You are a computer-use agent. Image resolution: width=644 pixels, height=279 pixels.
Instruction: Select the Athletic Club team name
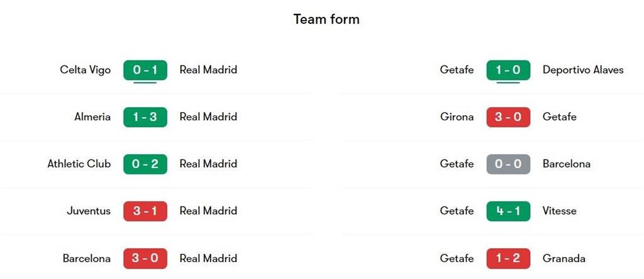pyautogui.click(x=79, y=164)
